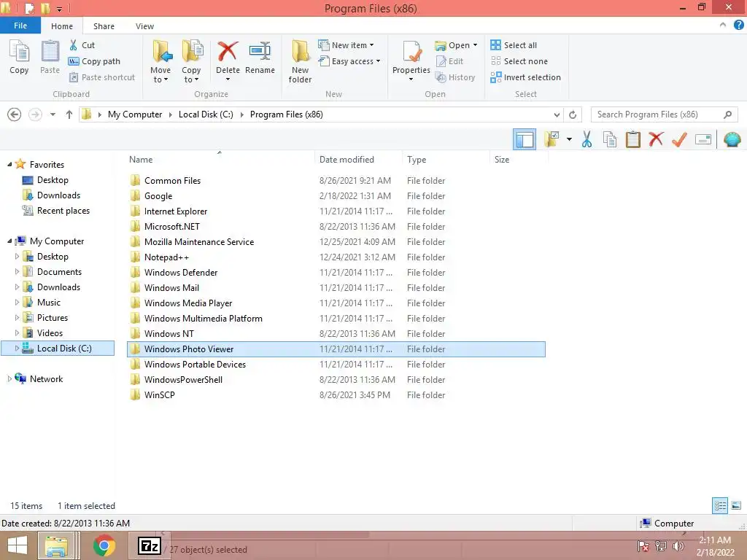
Task: Click the Cut scissors in ribbon
Action: [74, 45]
